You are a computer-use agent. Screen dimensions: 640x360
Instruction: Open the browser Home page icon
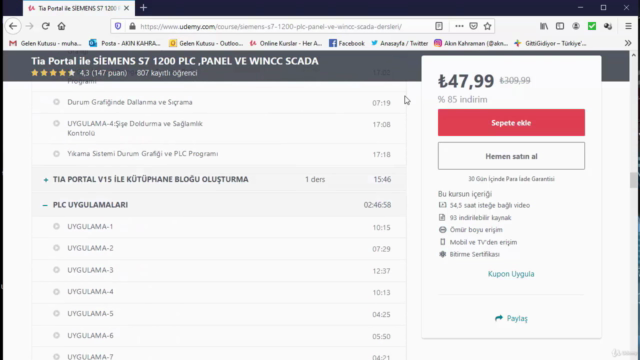click(61, 26)
